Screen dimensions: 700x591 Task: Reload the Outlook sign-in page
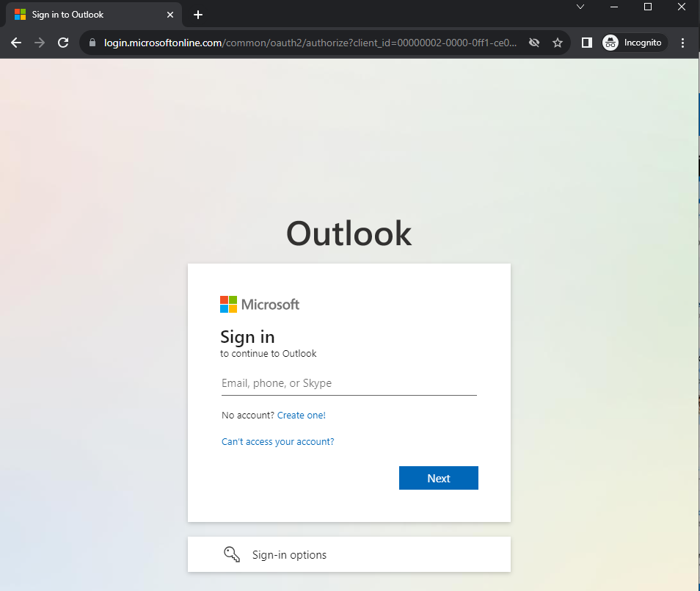[63, 43]
